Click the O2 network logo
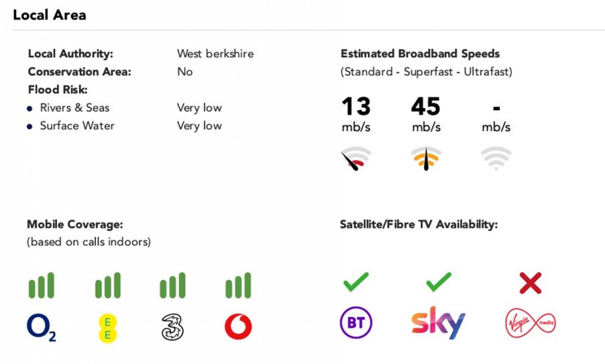 pyautogui.click(x=41, y=327)
